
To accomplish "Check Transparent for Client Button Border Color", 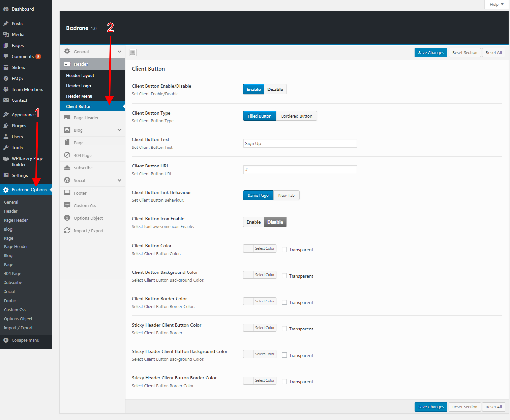I will [x=284, y=302].
